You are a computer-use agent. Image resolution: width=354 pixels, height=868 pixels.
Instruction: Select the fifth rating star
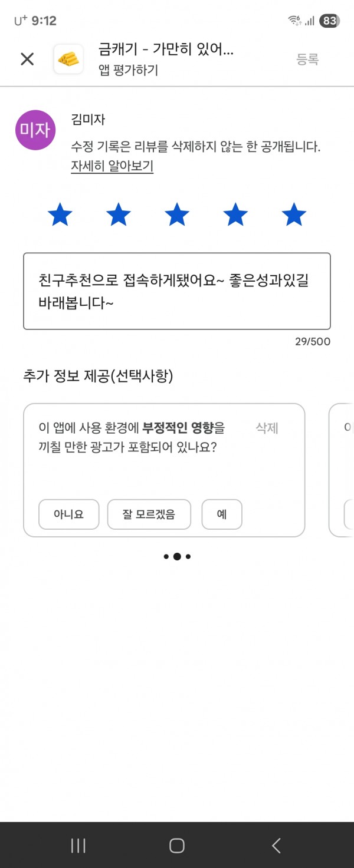tap(294, 214)
